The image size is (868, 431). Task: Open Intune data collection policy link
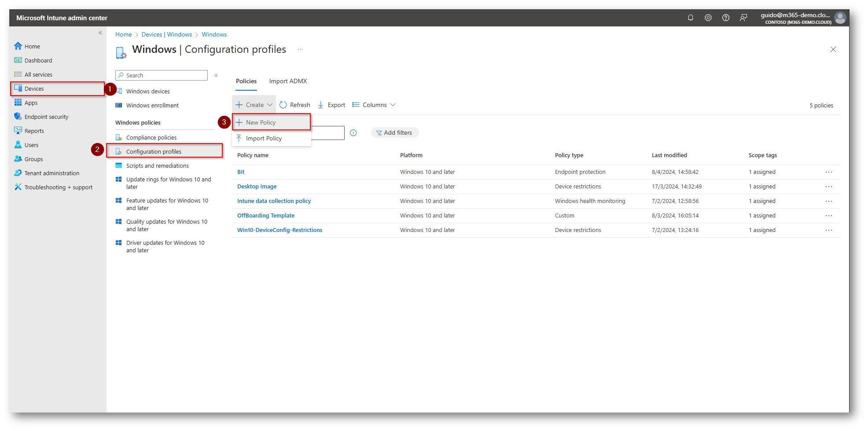coord(274,201)
